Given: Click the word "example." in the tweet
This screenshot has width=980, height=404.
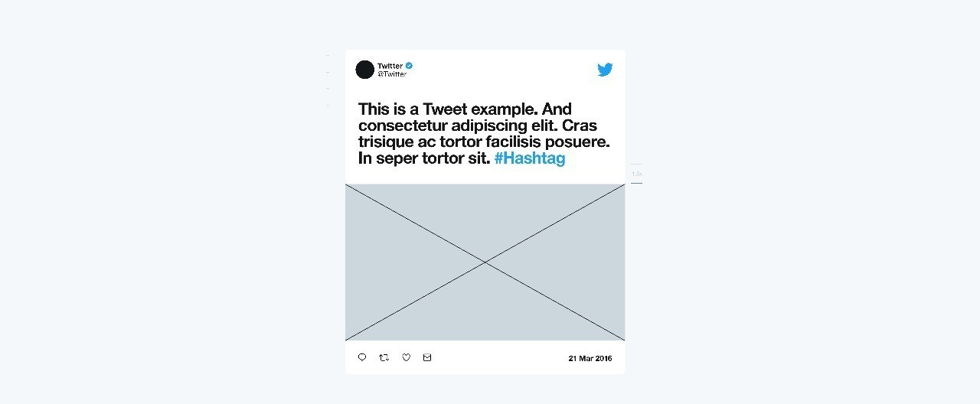Looking at the screenshot, I should pos(505,110).
